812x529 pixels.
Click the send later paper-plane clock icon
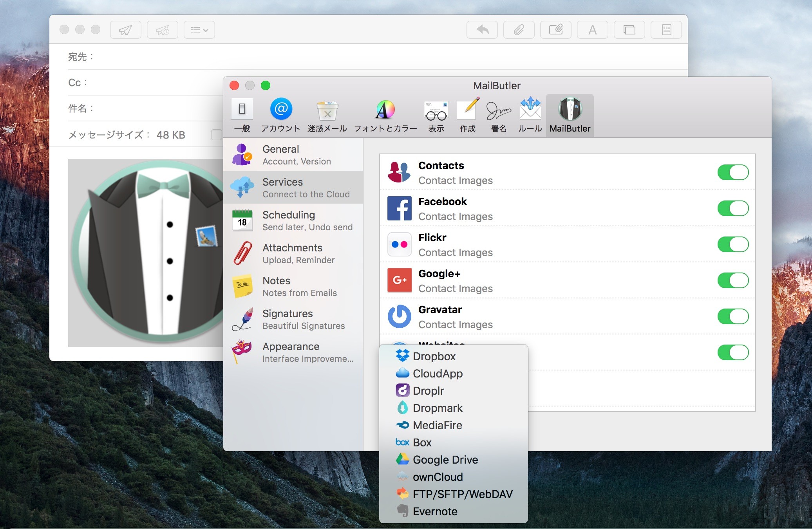tap(162, 30)
